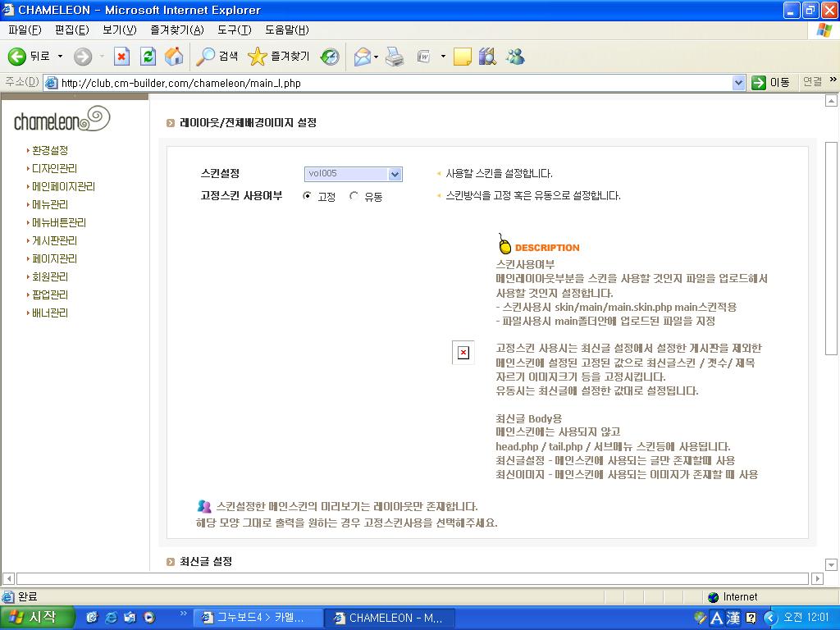Click the 시작 Start button
The image size is (840, 630).
37,618
